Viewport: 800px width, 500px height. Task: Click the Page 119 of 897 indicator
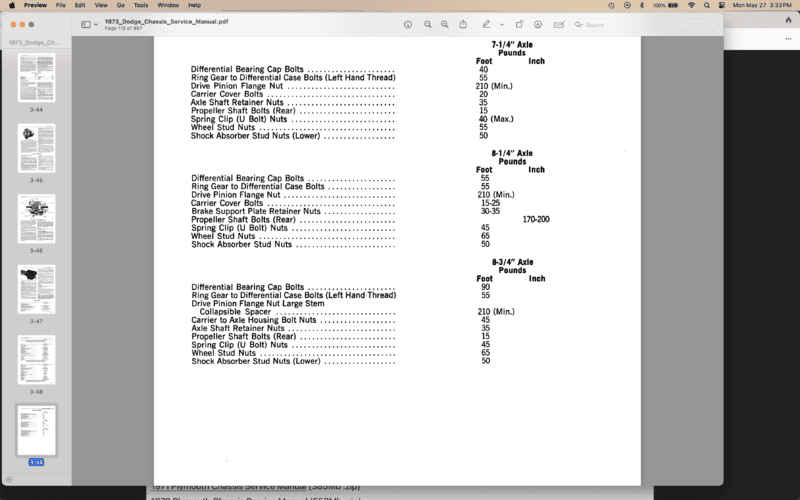[x=123, y=28]
